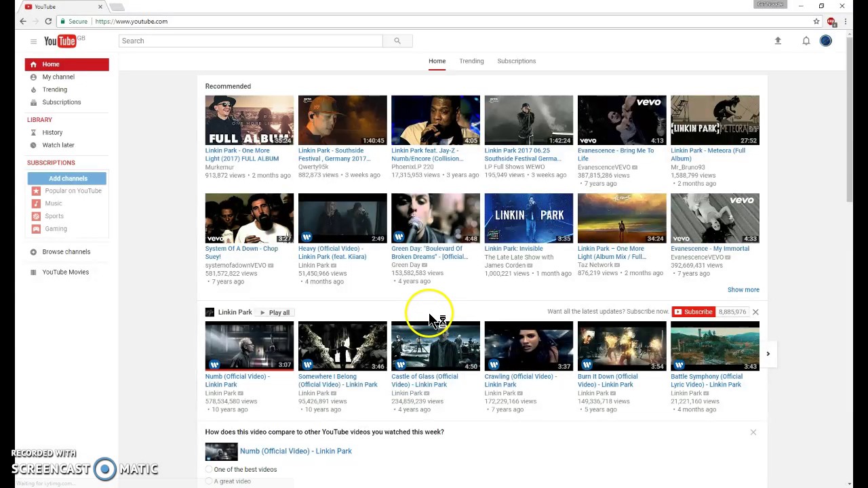Show next videos in Linkin Park shelf

pyautogui.click(x=768, y=354)
